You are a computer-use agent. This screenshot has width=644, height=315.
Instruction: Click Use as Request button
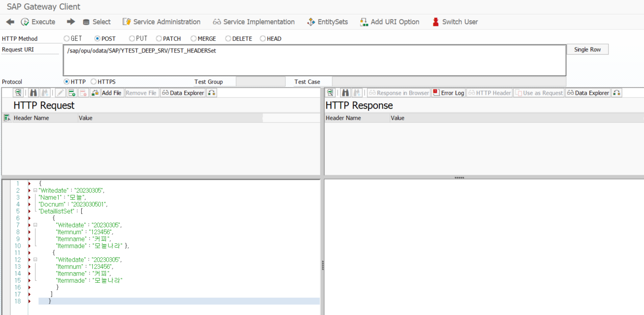tap(539, 93)
